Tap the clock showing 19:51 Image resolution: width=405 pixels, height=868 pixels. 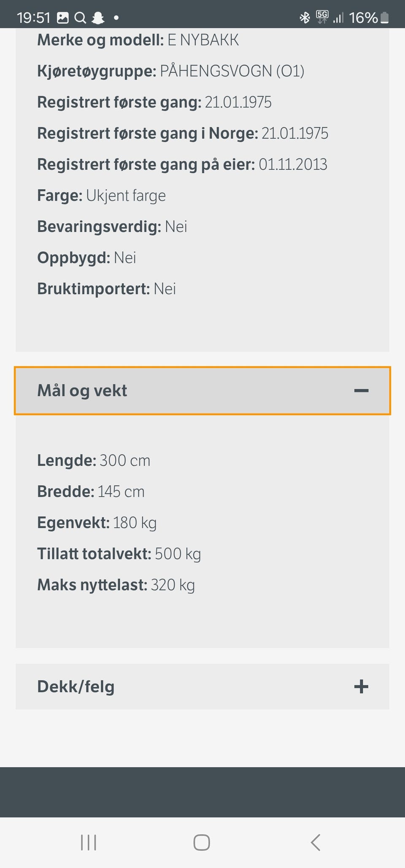[34, 18]
